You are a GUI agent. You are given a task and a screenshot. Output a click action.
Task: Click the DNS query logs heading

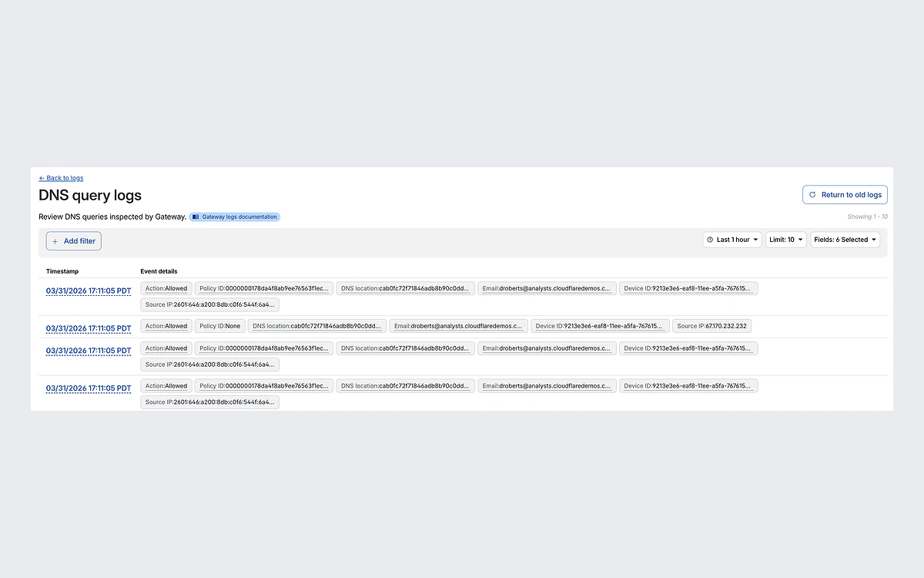[90, 196]
